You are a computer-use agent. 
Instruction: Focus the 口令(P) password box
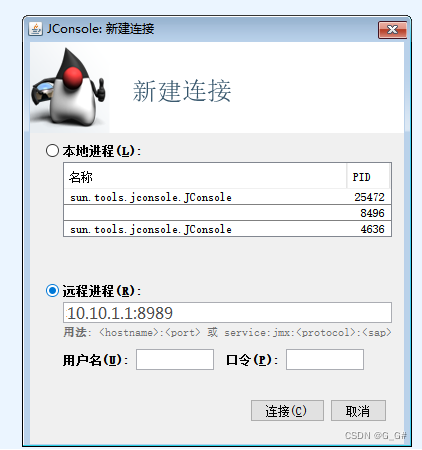(x=325, y=359)
